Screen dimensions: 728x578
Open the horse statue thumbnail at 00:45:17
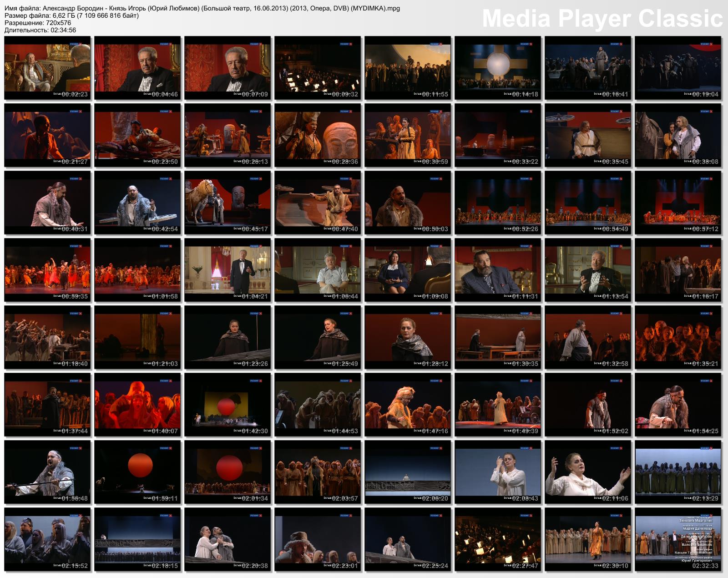(227, 203)
